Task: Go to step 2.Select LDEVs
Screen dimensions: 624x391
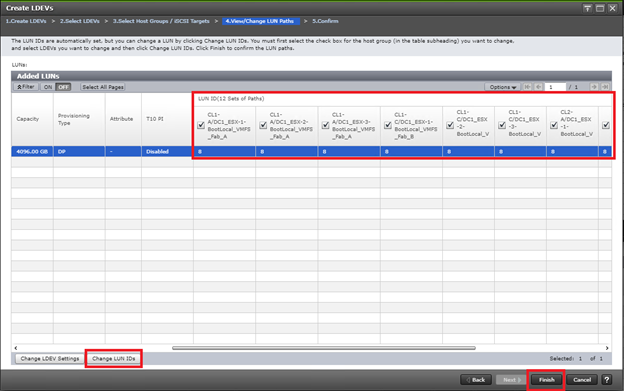Action: [80, 21]
